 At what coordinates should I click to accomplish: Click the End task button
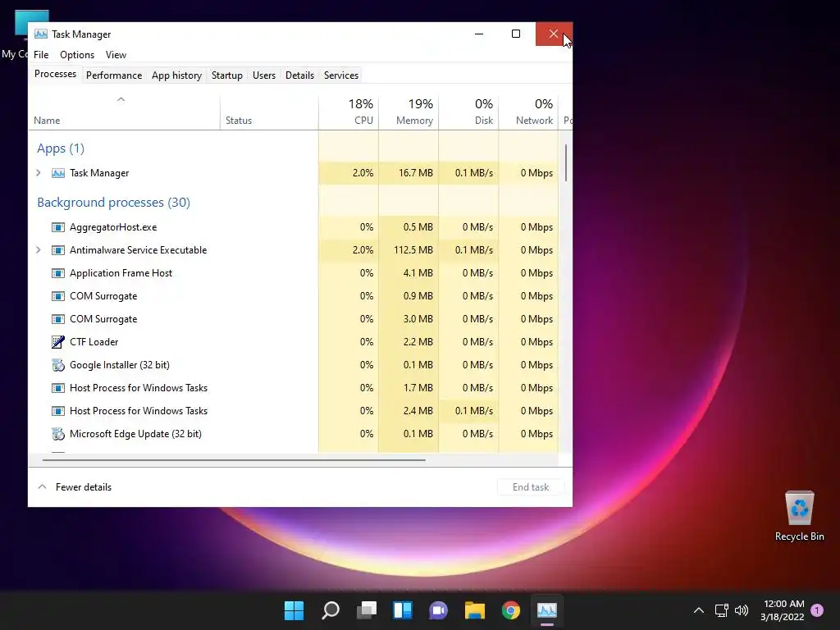click(531, 487)
